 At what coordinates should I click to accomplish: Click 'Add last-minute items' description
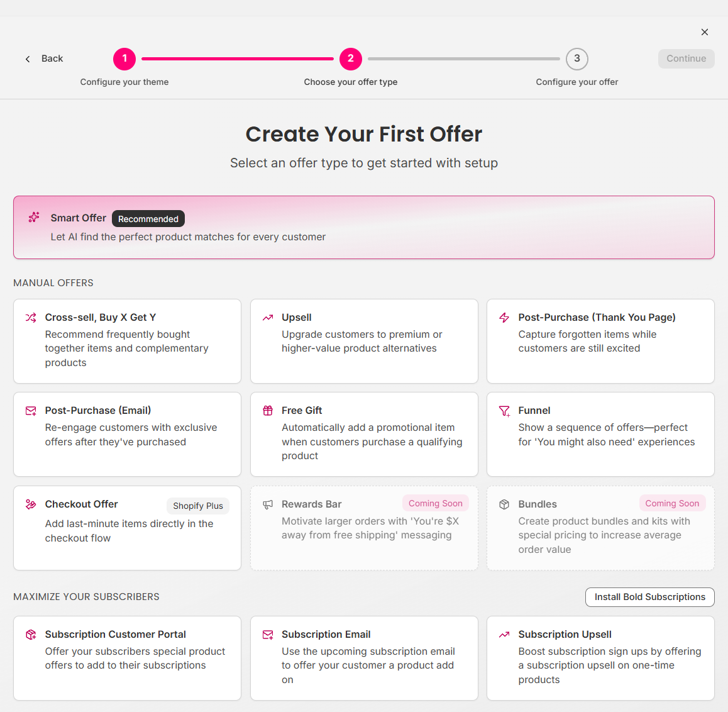(x=129, y=531)
